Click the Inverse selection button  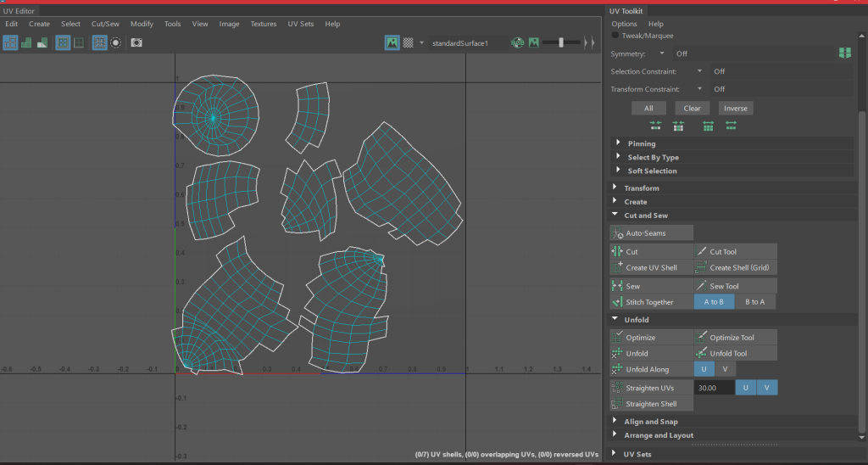coord(735,108)
